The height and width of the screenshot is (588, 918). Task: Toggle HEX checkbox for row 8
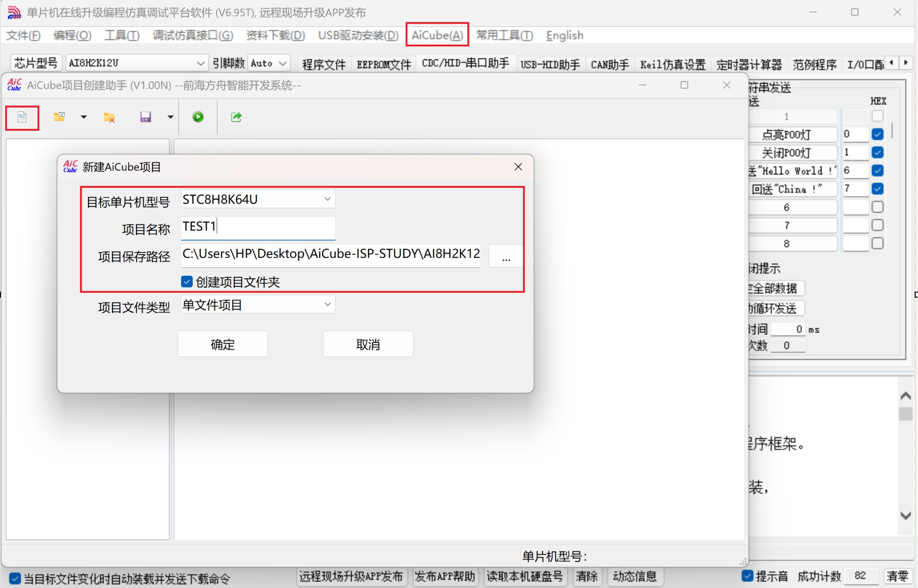877,243
